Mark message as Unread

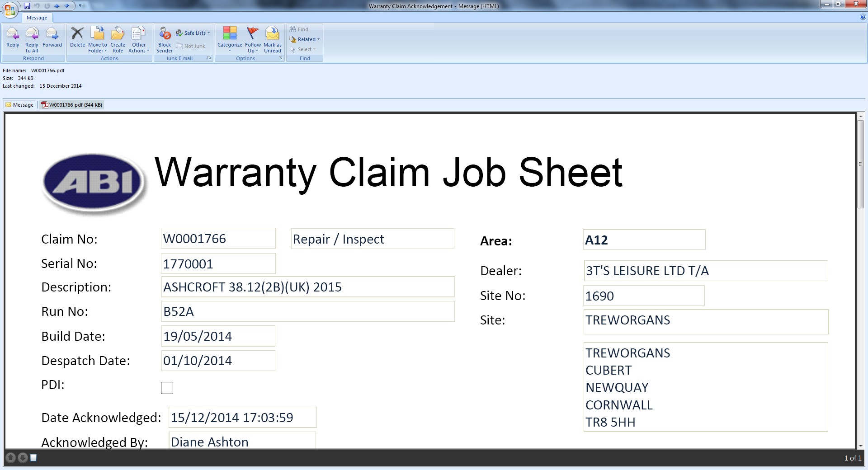[x=272, y=40]
